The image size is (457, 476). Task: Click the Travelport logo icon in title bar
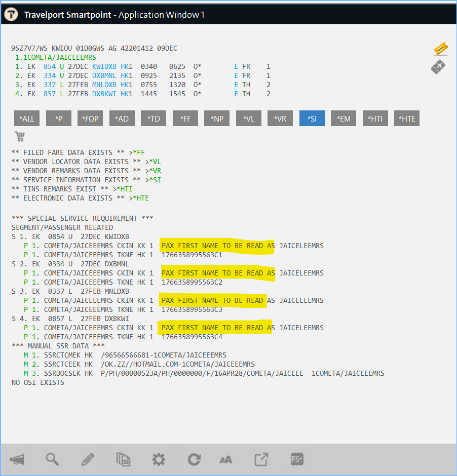[x=11, y=14]
